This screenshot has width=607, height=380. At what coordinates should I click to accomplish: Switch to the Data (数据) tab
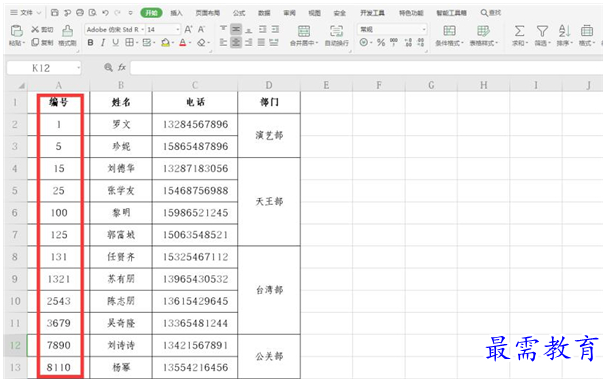coord(264,13)
